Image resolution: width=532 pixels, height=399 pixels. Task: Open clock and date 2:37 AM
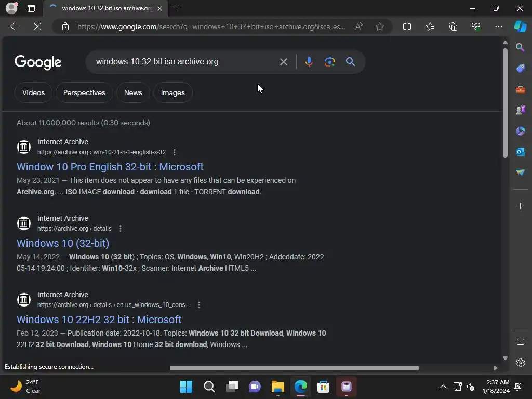click(x=496, y=387)
